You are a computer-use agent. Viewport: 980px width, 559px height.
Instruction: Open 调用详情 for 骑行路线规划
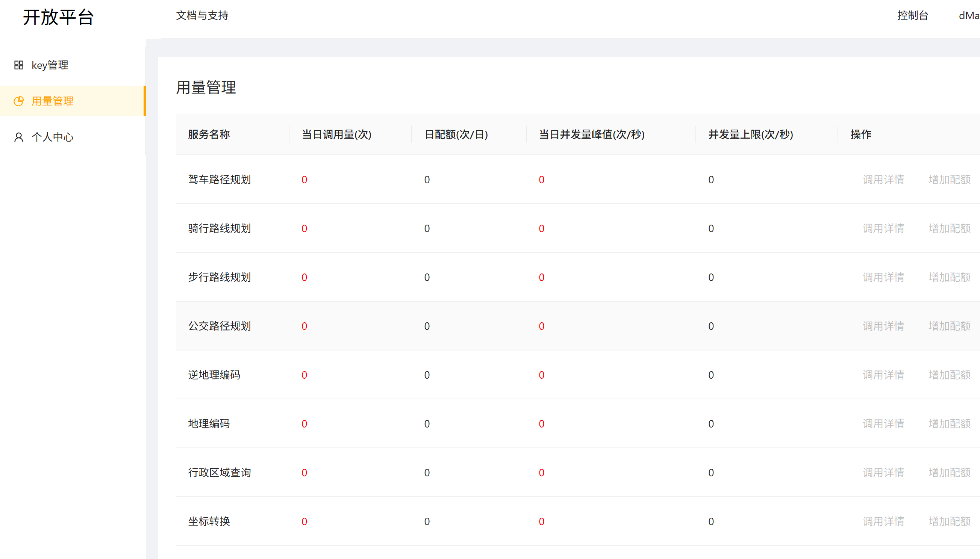tap(883, 228)
